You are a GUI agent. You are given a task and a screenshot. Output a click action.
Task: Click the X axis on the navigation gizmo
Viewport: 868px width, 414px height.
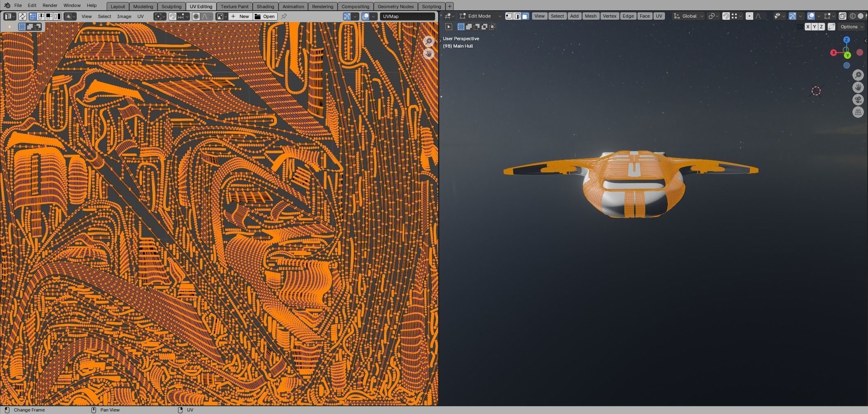[x=834, y=53]
